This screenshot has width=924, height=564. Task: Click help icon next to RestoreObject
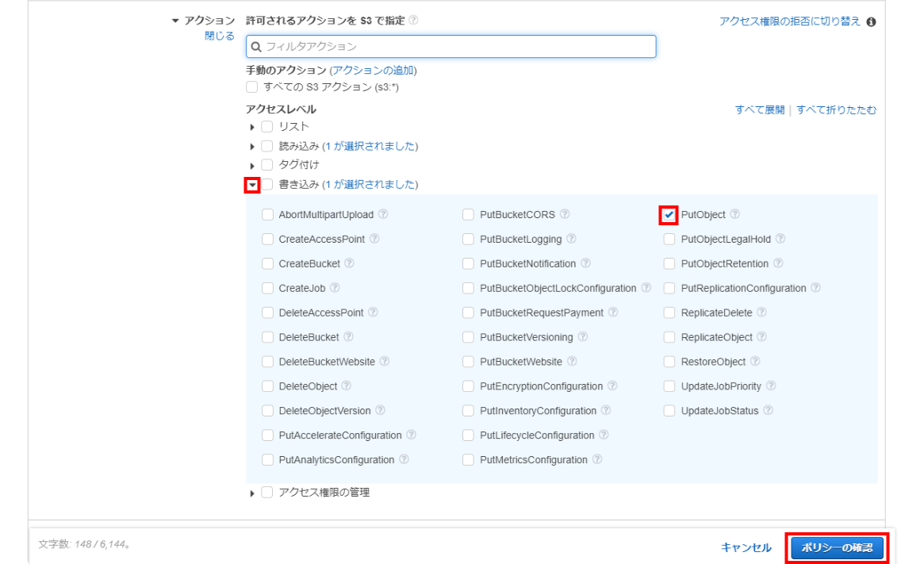tap(755, 361)
